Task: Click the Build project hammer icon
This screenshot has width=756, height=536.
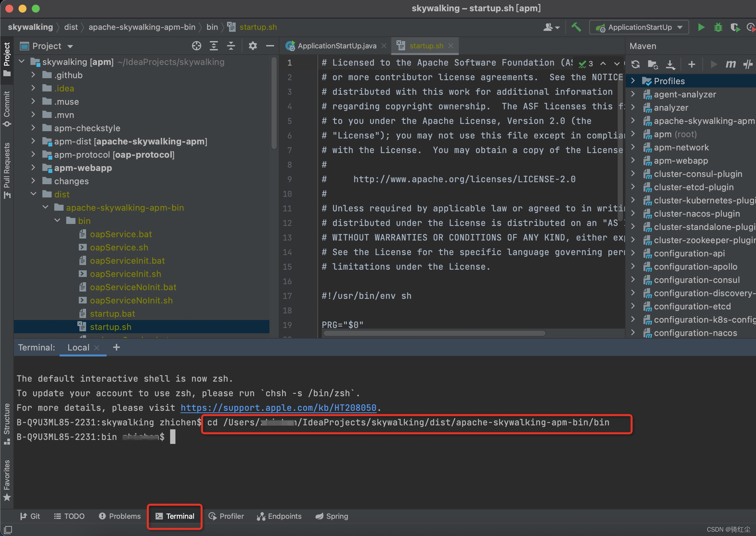Action: 576,27
